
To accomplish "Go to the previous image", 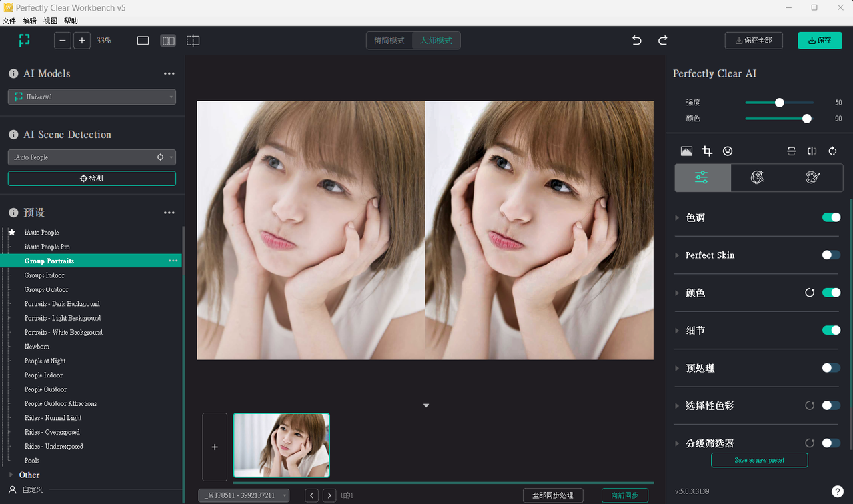I will coord(311,495).
